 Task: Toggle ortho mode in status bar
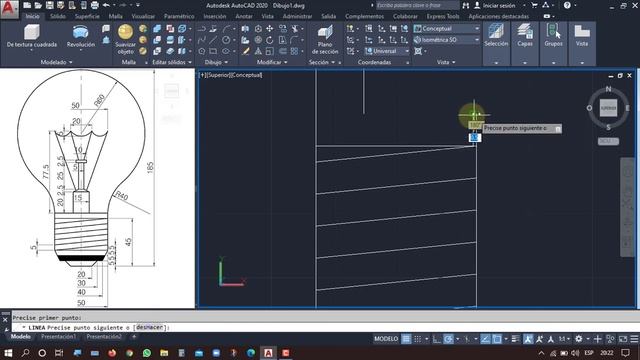point(437,339)
